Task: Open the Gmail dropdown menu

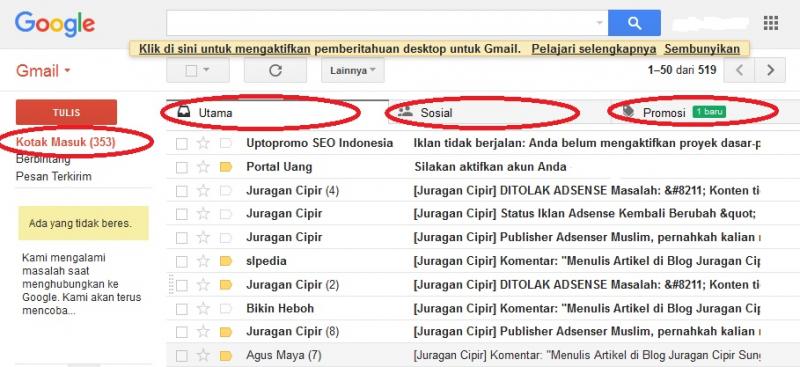Action: (x=43, y=70)
